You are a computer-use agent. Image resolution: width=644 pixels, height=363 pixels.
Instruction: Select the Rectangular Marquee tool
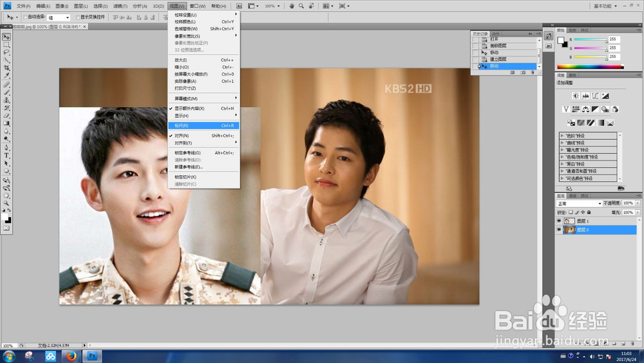pos(6,44)
